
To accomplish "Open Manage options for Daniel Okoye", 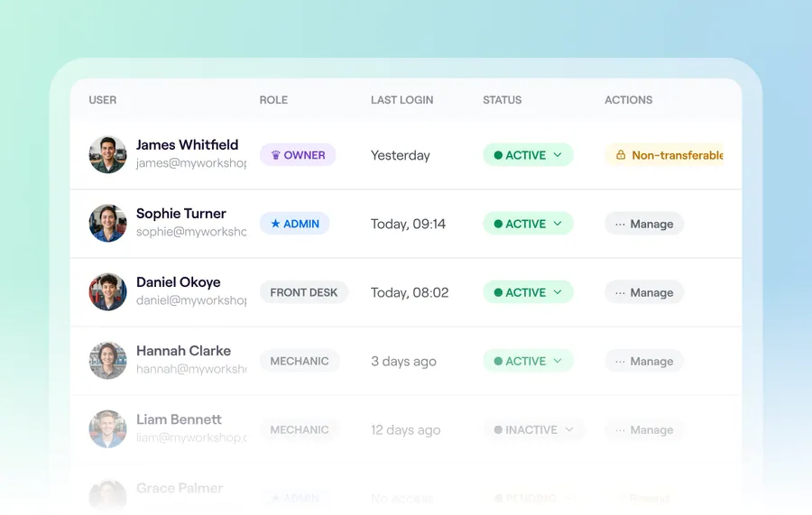I will (644, 292).
